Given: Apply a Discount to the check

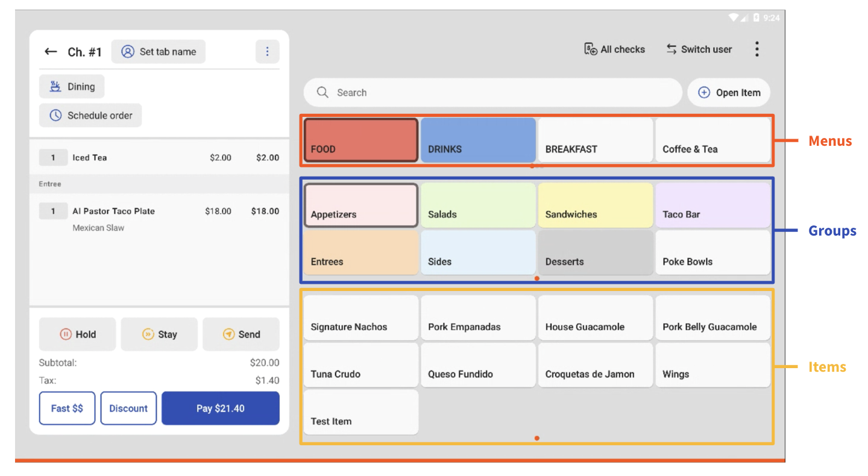Looking at the screenshot, I should point(128,408).
